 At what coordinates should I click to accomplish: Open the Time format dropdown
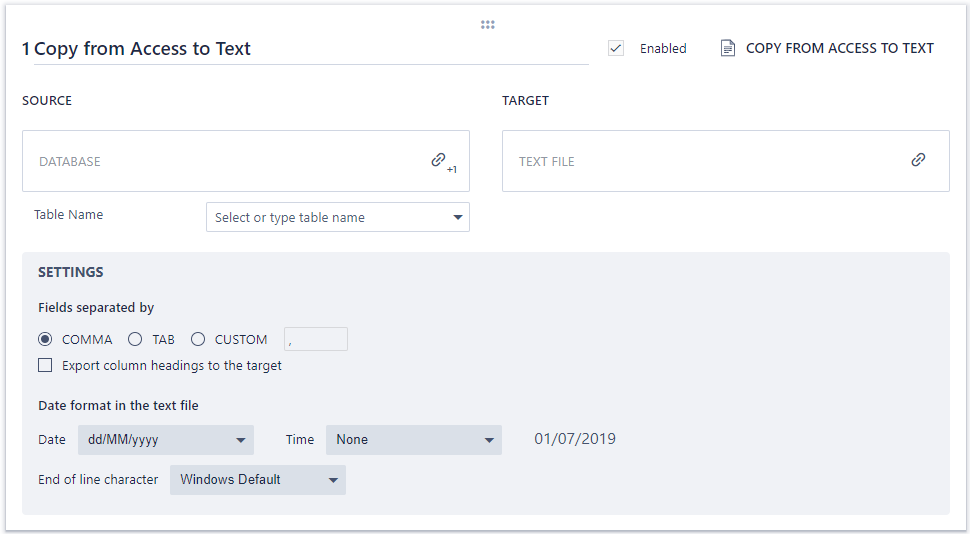413,439
